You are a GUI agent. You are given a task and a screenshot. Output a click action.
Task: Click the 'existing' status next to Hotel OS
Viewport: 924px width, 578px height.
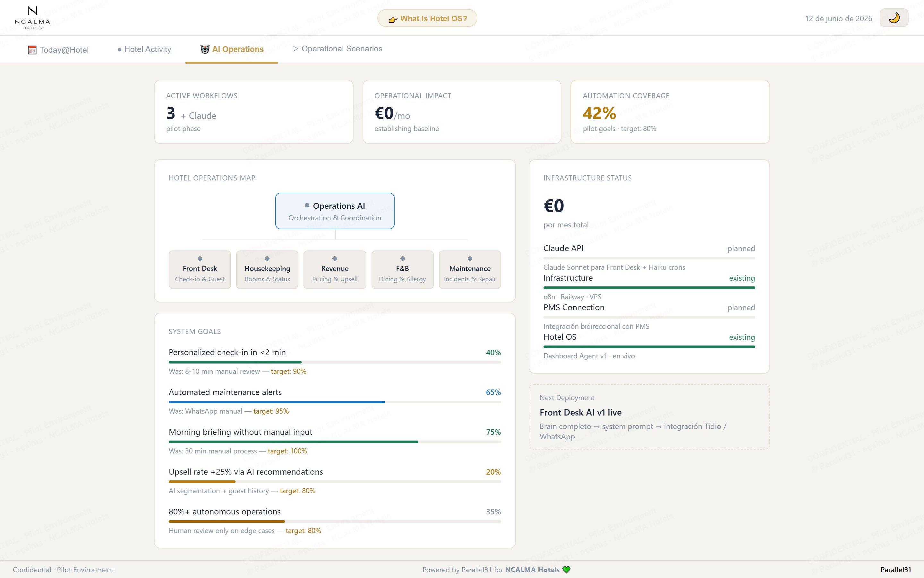[742, 337]
